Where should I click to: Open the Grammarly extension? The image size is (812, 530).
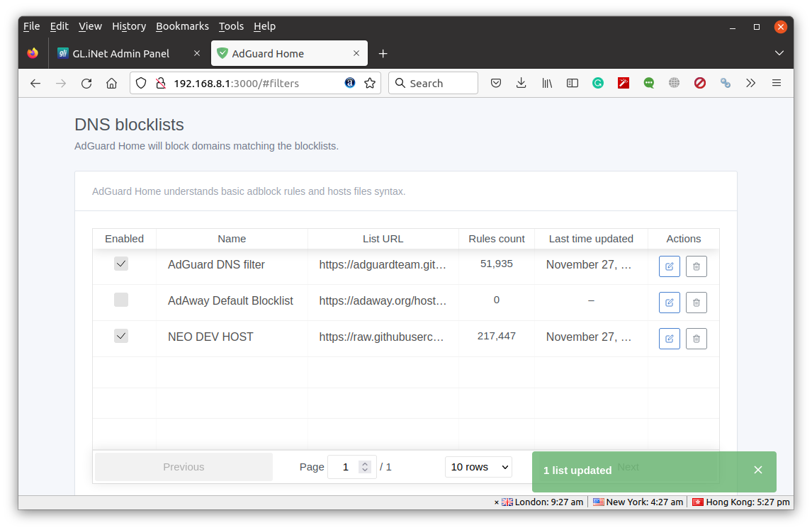pyautogui.click(x=597, y=83)
